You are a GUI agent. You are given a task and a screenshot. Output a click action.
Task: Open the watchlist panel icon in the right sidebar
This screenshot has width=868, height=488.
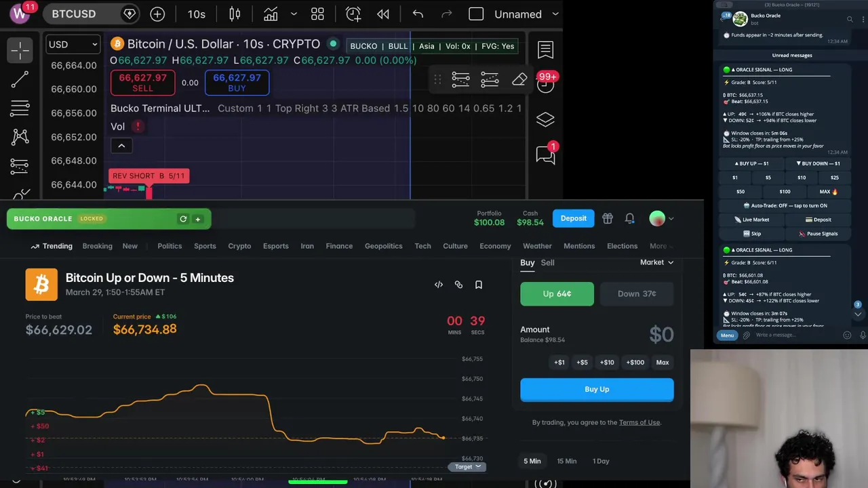tap(545, 49)
